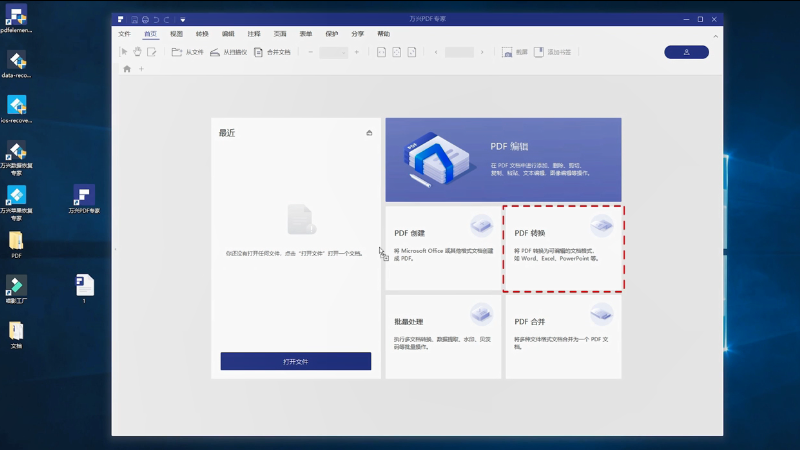
Task: Switch to the 首页 tab
Action: [151, 34]
